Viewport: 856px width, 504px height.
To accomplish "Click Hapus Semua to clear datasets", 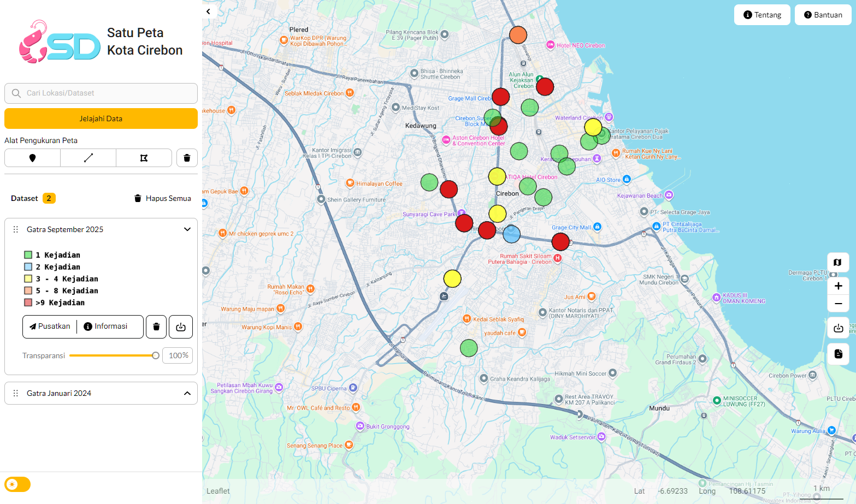I will [163, 198].
